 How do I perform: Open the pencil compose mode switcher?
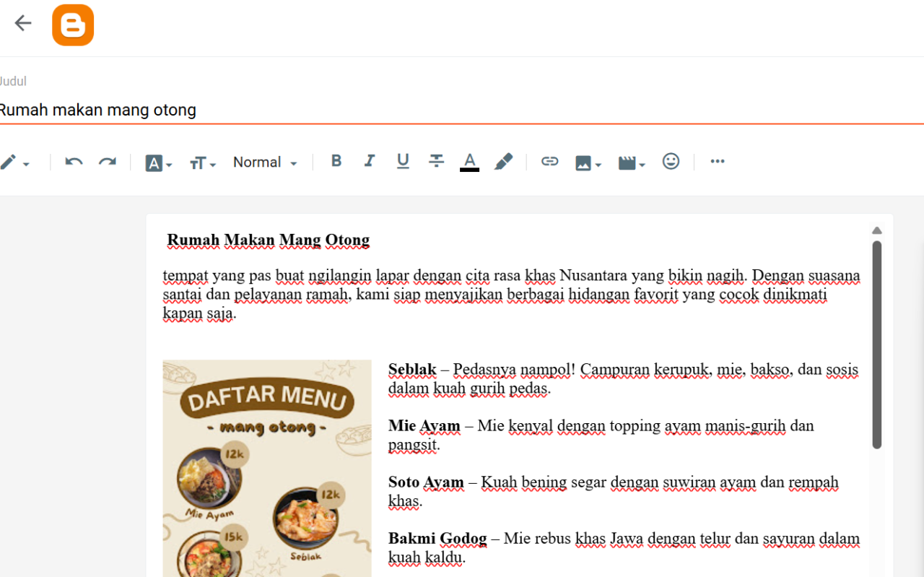14,162
